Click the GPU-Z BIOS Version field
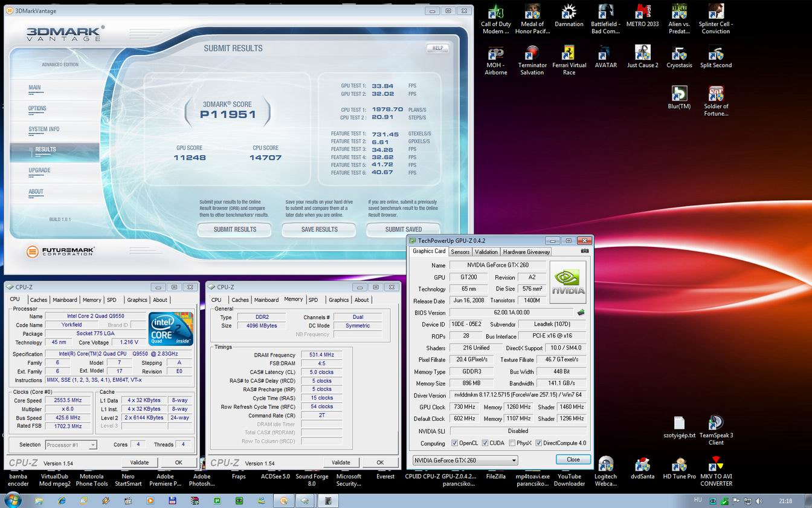 511,313
